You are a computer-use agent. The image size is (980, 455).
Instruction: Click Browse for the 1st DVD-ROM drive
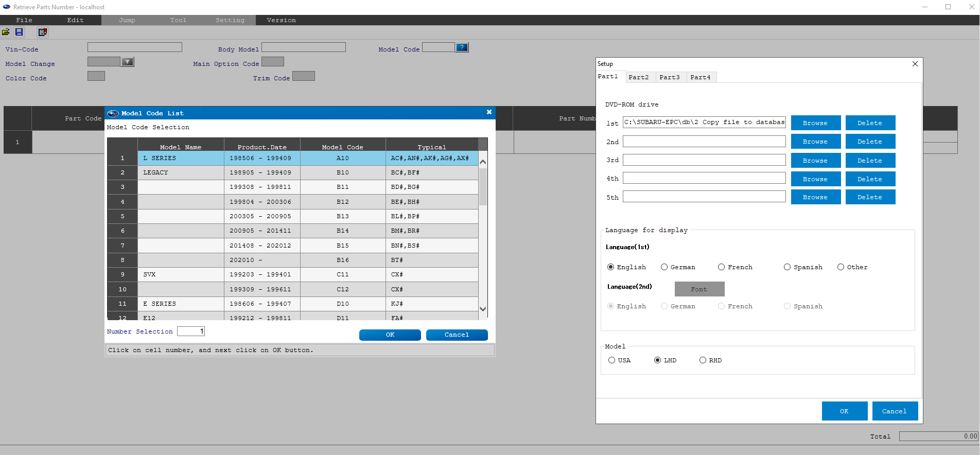click(816, 123)
